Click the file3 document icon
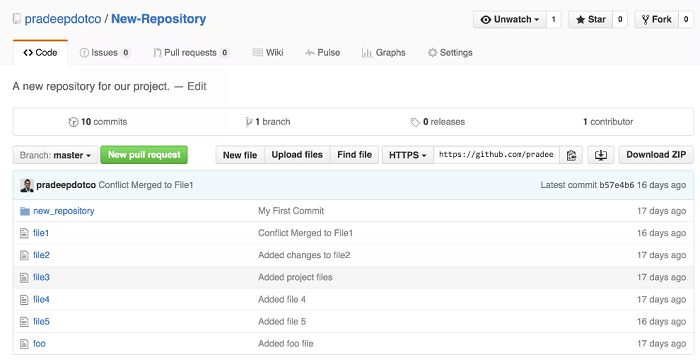The width and height of the screenshot is (700, 362). pyautogui.click(x=25, y=278)
